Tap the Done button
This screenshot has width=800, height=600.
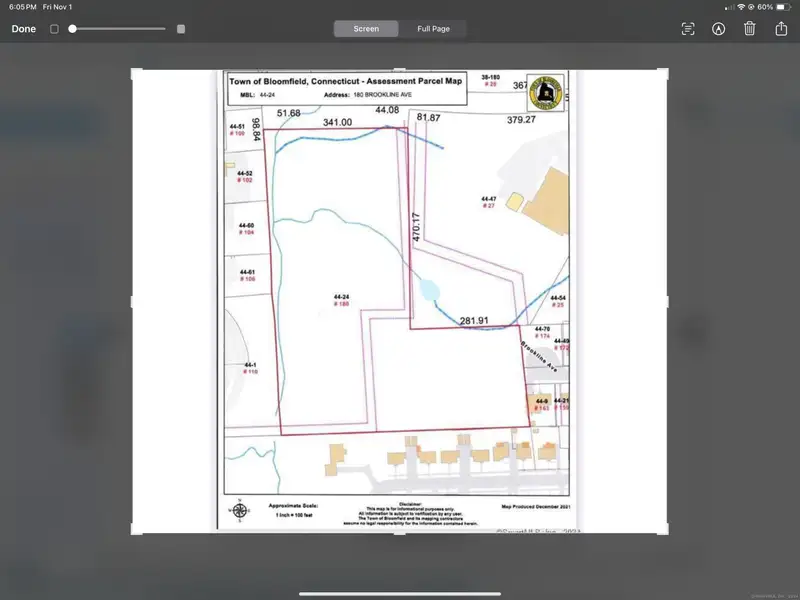[x=24, y=29]
